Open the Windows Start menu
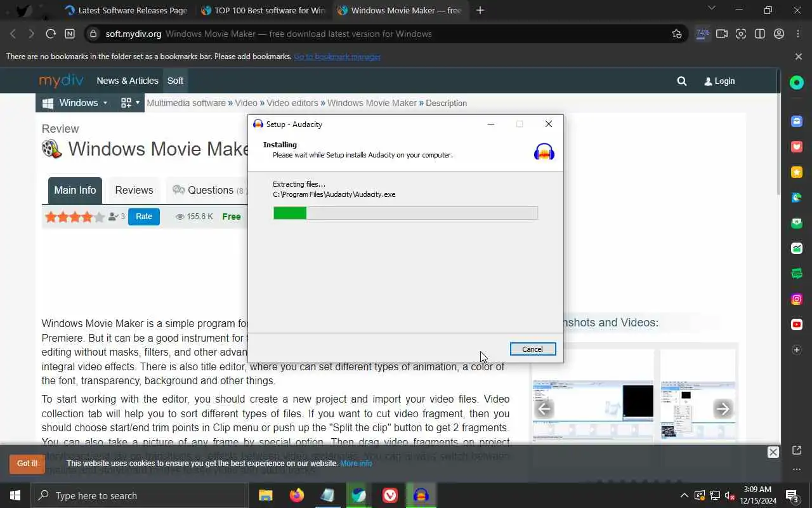 click(x=15, y=495)
